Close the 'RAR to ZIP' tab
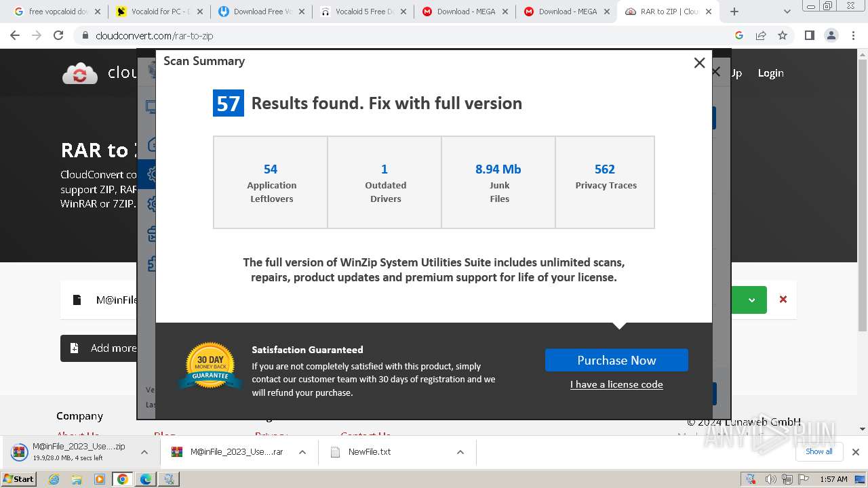868x488 pixels. [x=709, y=12]
